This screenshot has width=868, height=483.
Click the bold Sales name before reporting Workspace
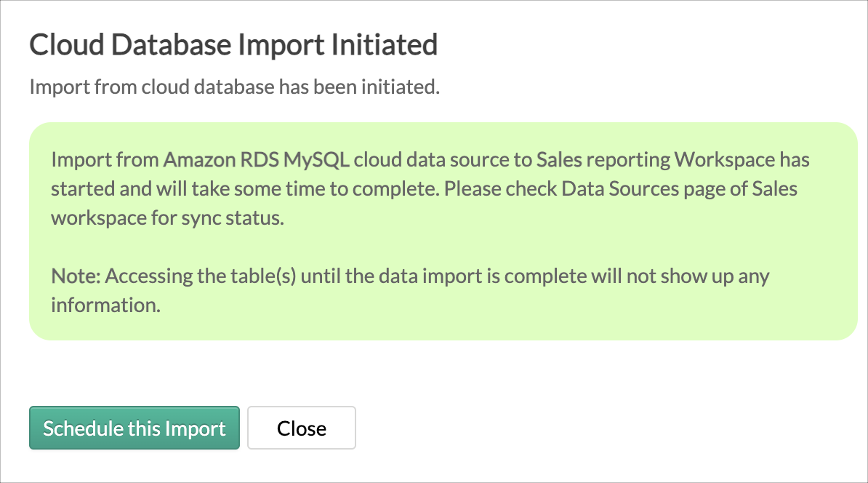[559, 159]
